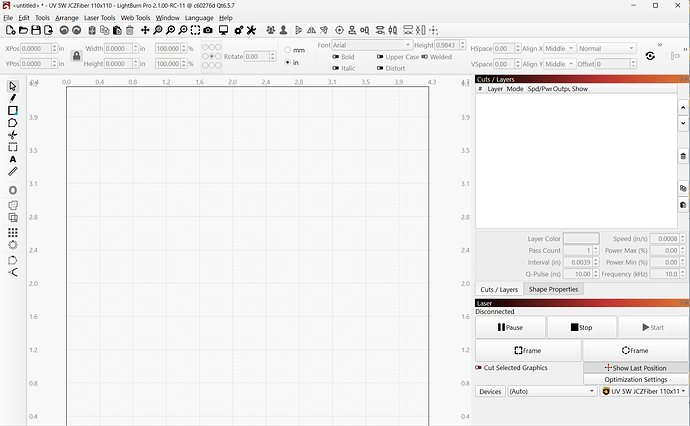Select the scissors Trim tool
690x426 pixels.
pos(13,135)
